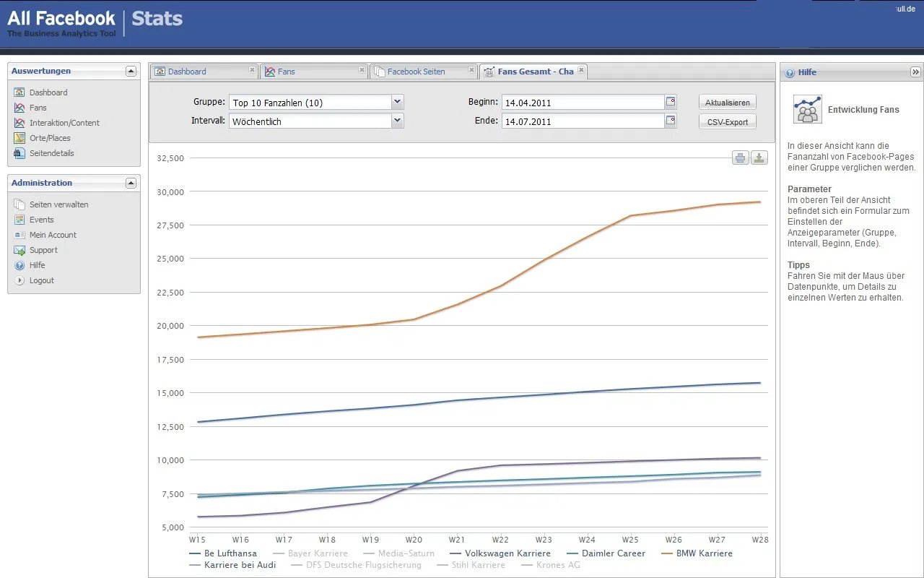This screenshot has height=578, width=924.
Task: Toggle BMW Karriere series in legend
Action: [x=697, y=553]
